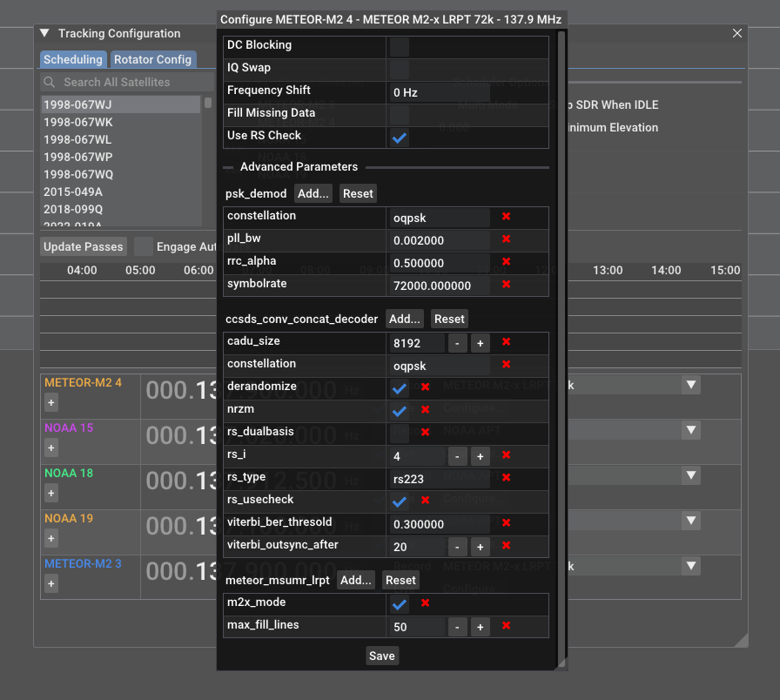Decrease viterbi_outsync_after value
This screenshot has width=780, height=700.
[457, 547]
